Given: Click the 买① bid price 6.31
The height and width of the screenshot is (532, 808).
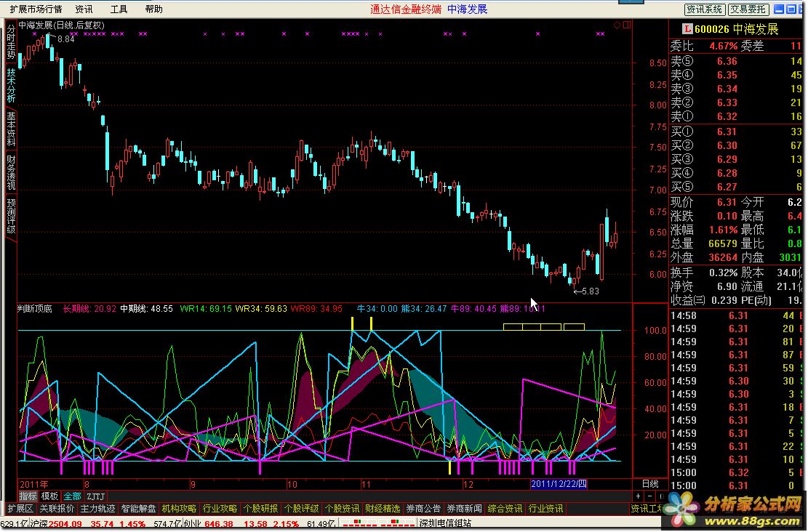Looking at the screenshot, I should pyautogui.click(x=727, y=132).
